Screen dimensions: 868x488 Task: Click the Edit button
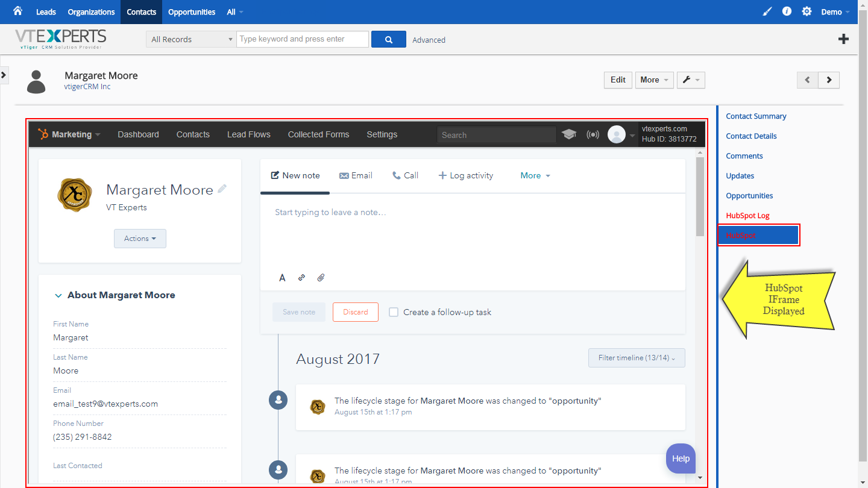pyautogui.click(x=618, y=80)
